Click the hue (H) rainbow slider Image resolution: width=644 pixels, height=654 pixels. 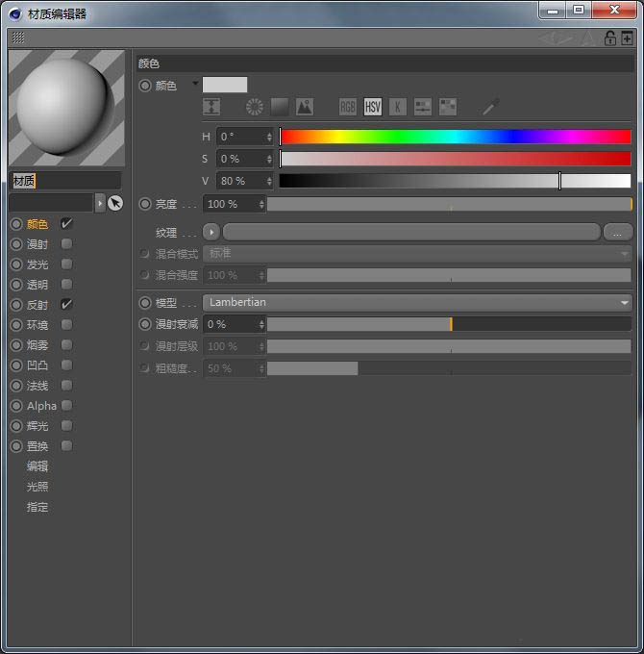coord(455,137)
